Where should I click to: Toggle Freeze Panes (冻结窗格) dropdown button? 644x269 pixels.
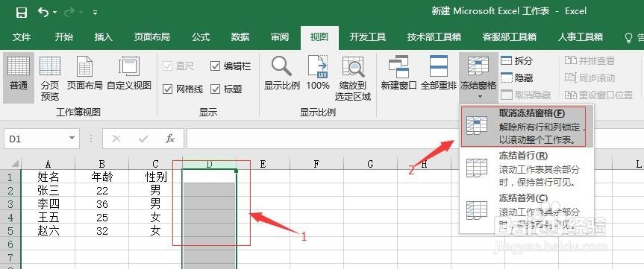pos(478,78)
